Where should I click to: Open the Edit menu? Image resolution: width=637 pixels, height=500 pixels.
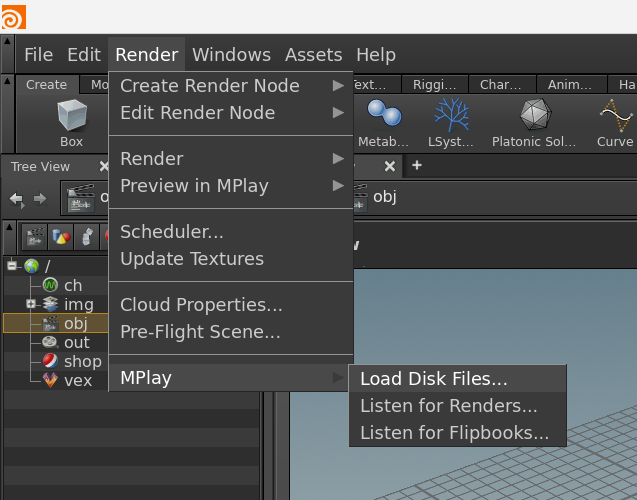coord(84,55)
